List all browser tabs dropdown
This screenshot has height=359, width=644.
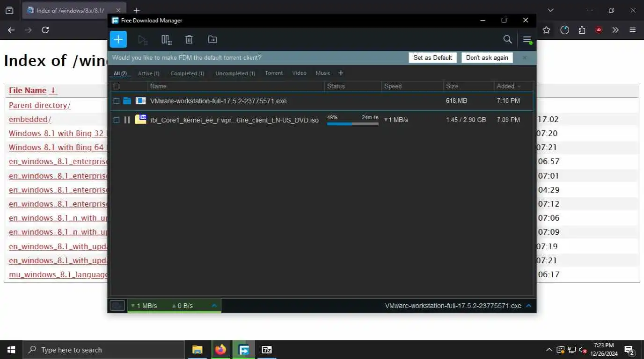(550, 10)
